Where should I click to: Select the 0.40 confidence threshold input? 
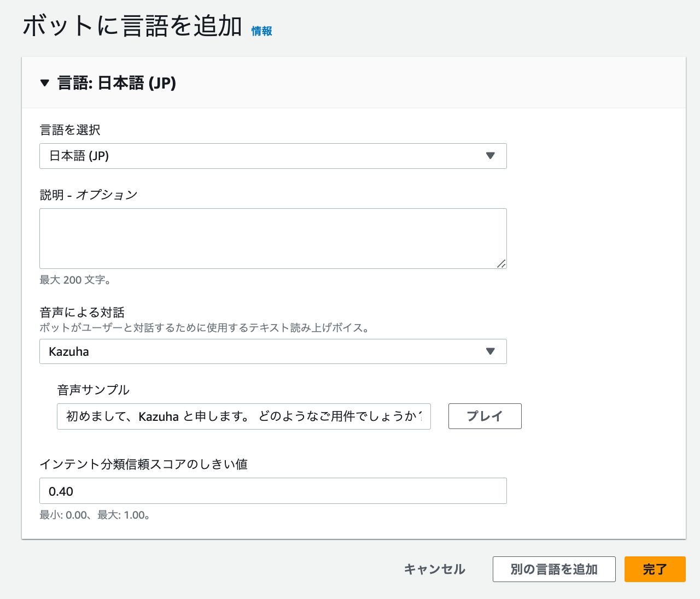click(x=273, y=491)
